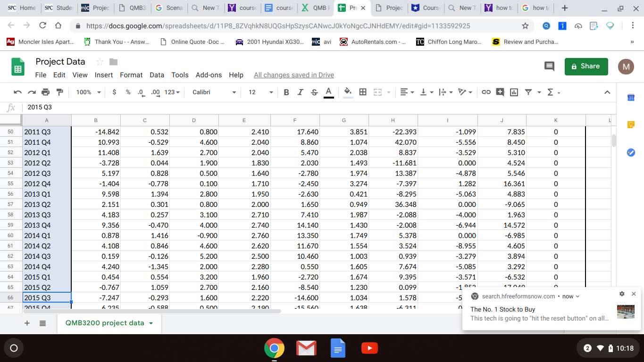
Task: Select the Paint format tool
Action: (60, 92)
